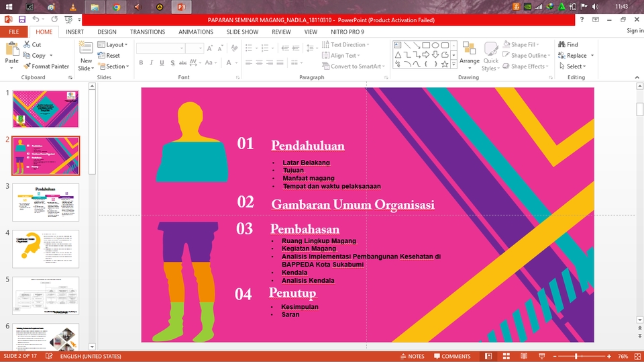The height and width of the screenshot is (362, 644).
Task: Switch to the INSERT tab
Action: point(74,32)
